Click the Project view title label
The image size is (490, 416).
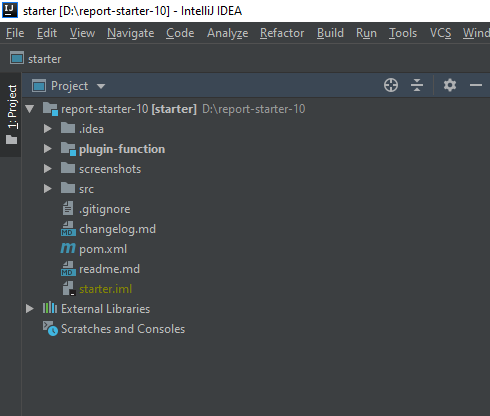click(x=69, y=86)
